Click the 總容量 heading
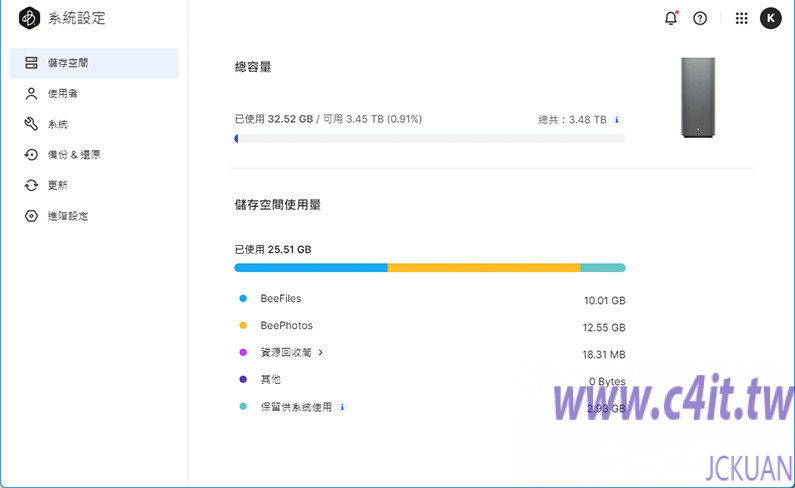This screenshot has height=488, width=795. [253, 67]
